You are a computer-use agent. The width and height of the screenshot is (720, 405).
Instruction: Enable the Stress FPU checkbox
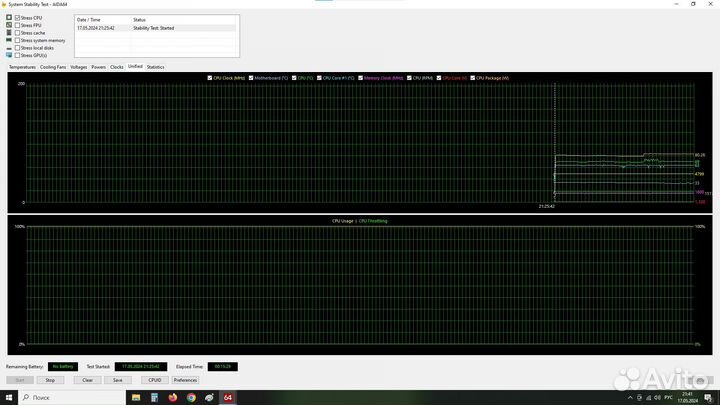pos(17,25)
